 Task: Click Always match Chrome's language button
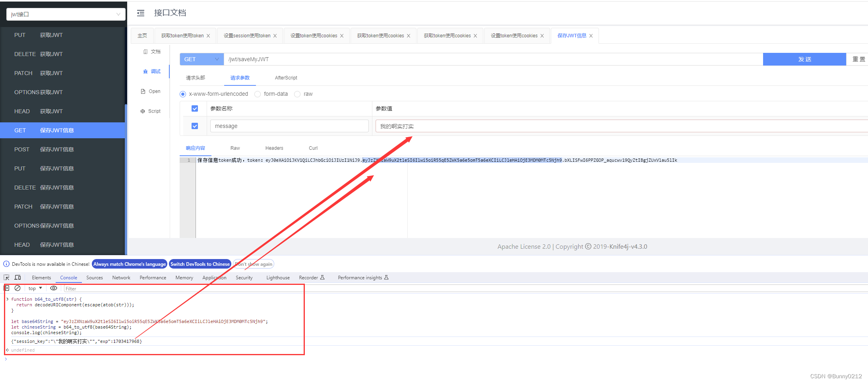(130, 264)
